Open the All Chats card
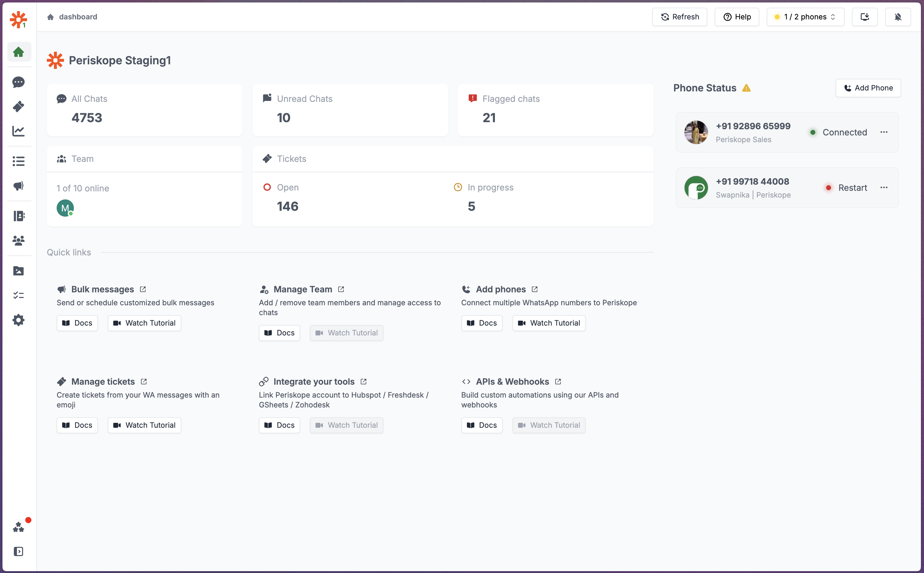Viewport: 924px width, 573px height. point(144,110)
